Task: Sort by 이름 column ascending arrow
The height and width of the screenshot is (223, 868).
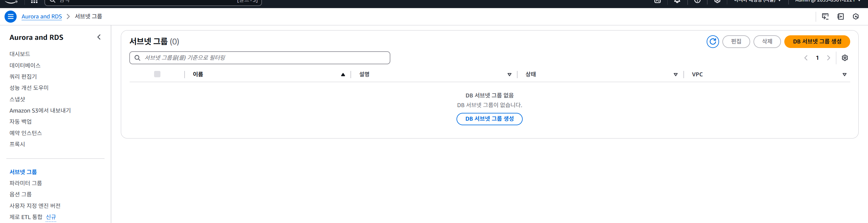Action: pyautogui.click(x=343, y=75)
